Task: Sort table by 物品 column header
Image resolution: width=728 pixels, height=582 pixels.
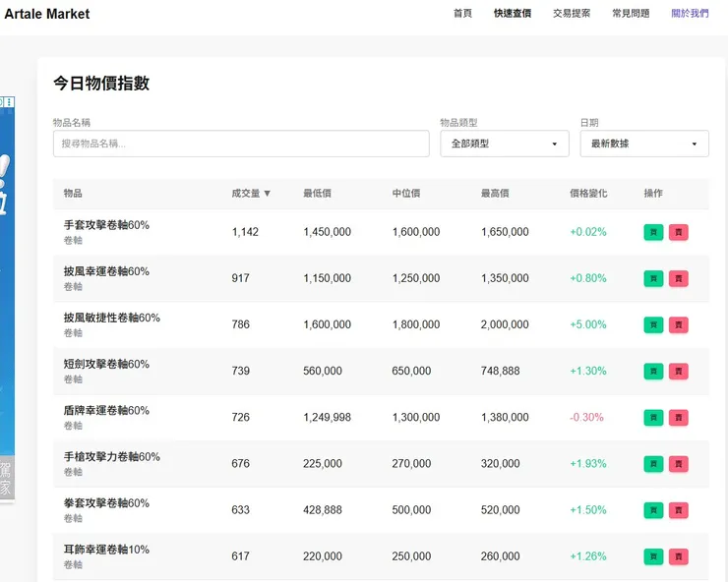Action: click(x=73, y=193)
